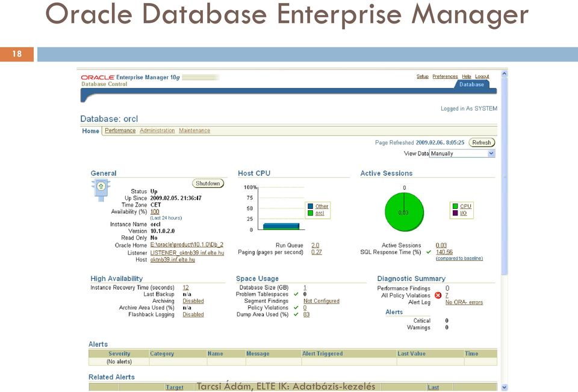Screen dimensions: 578x392
Task: Click the Shutdown button
Action: click(208, 183)
